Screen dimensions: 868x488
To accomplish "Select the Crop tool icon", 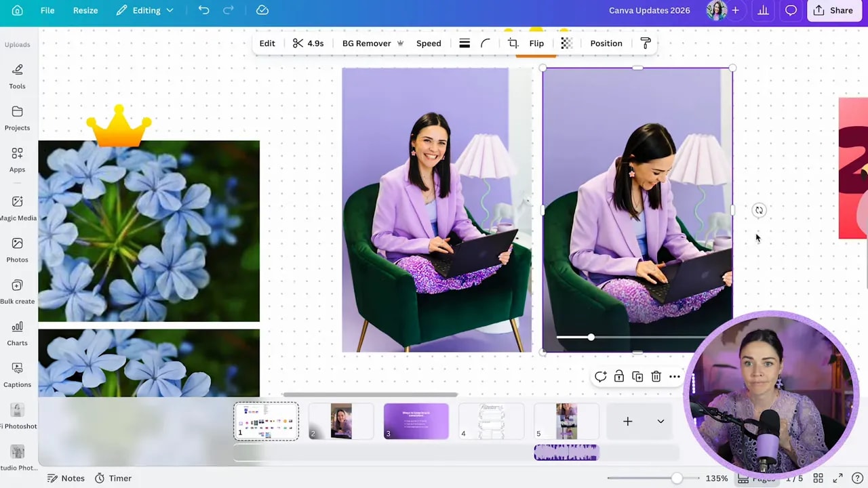I will click(513, 43).
